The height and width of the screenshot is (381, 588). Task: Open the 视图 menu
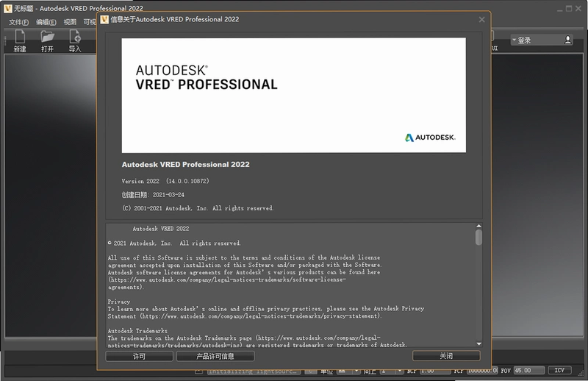[70, 22]
